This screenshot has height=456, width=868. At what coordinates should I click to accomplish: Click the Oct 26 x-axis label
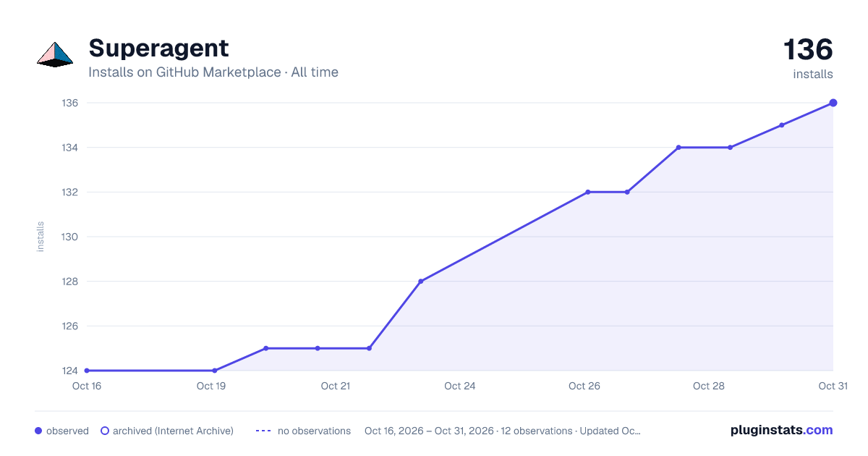pos(584,386)
